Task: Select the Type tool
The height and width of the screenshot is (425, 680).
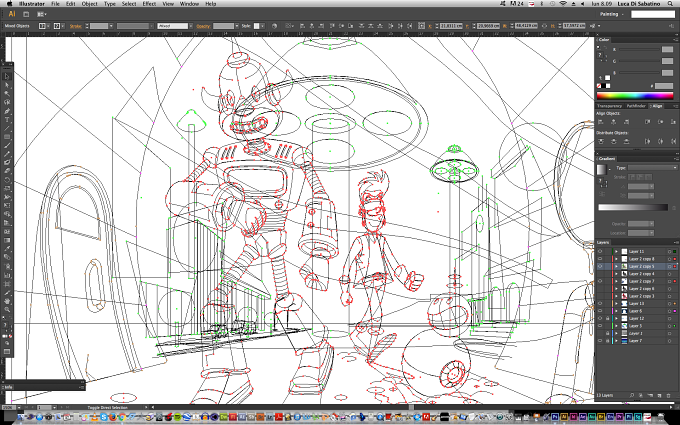Action: tap(7, 120)
